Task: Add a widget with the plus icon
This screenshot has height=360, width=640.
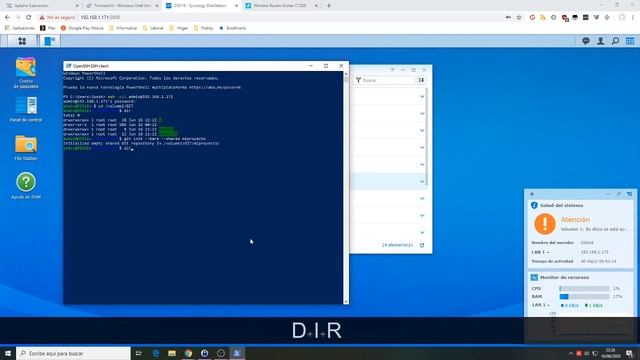Action: [x=532, y=194]
